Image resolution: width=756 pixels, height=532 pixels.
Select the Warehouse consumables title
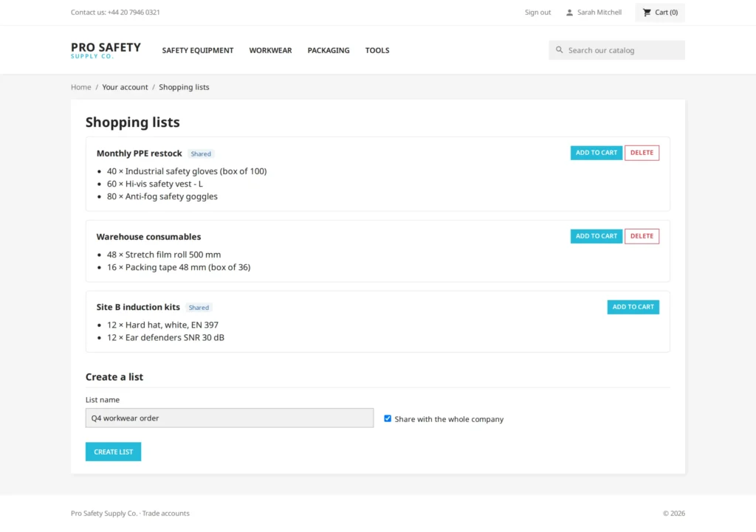point(148,237)
